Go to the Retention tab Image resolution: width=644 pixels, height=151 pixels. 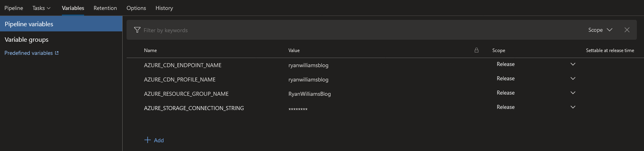(x=105, y=8)
